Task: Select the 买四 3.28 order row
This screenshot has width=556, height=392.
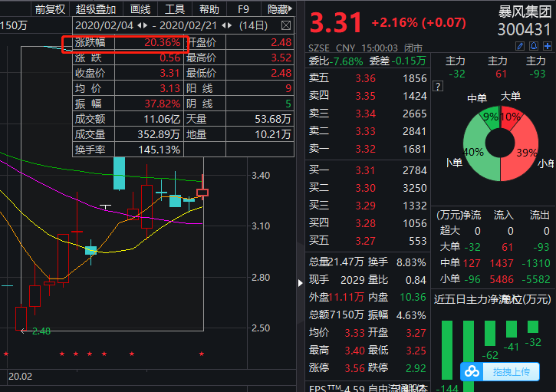Action: click(367, 223)
